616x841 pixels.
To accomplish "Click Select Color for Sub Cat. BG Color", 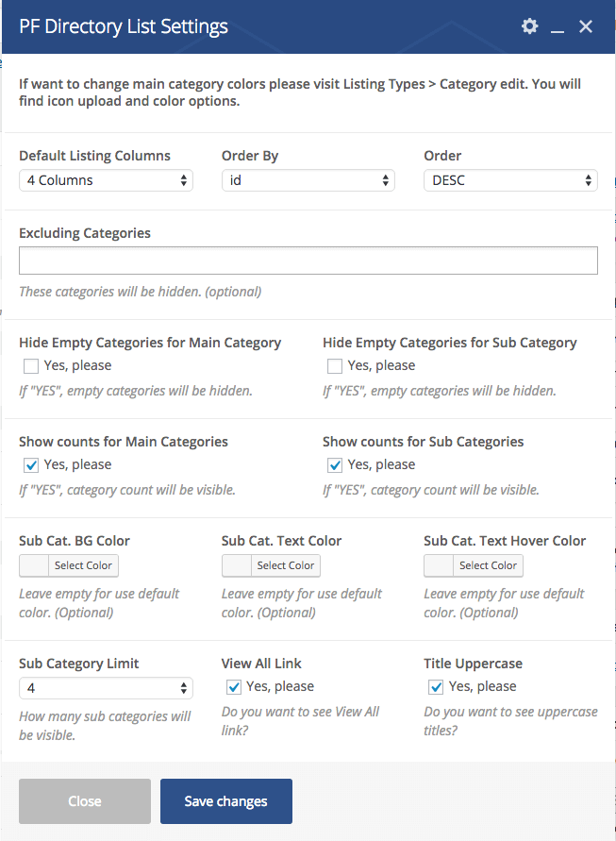I will 83,565.
